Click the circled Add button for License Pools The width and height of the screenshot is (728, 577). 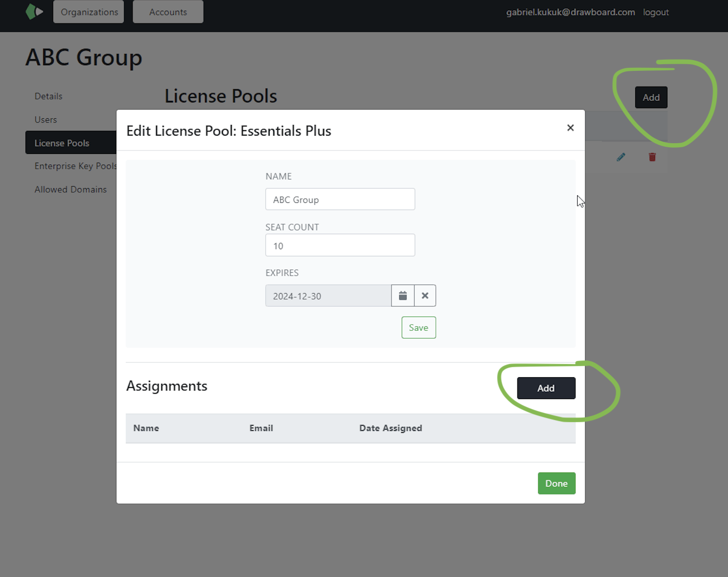[651, 97]
